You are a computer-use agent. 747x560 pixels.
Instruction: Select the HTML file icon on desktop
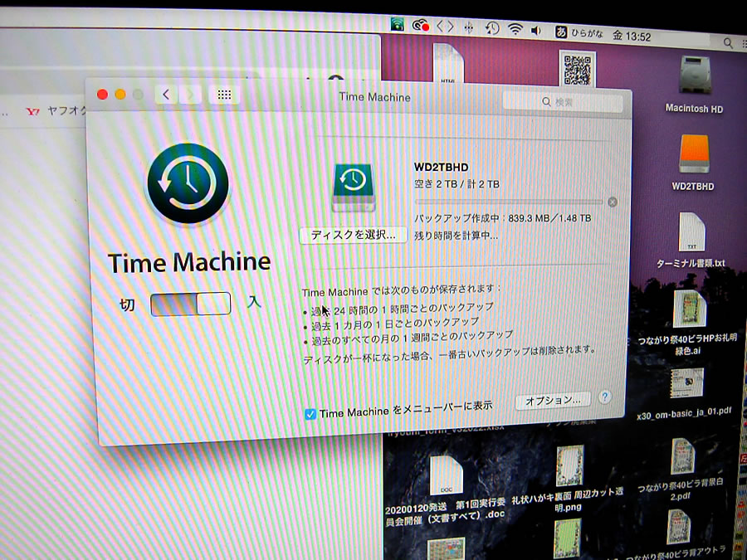448,63
